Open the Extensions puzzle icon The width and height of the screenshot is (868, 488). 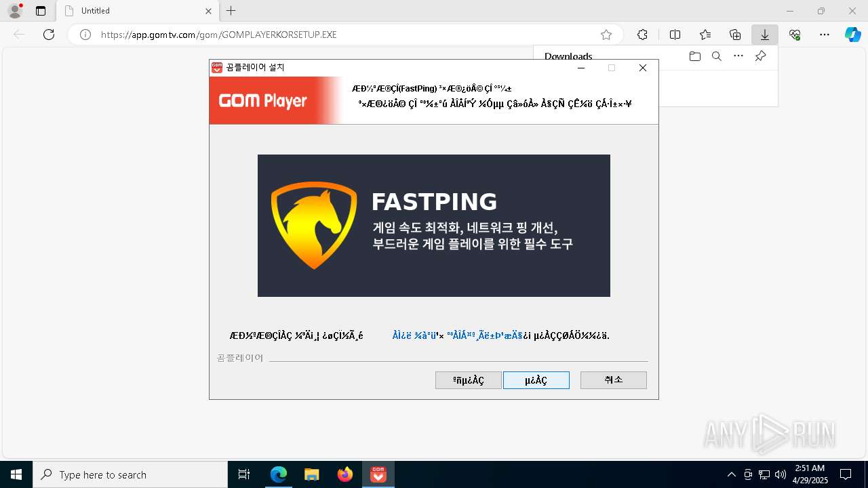(642, 35)
